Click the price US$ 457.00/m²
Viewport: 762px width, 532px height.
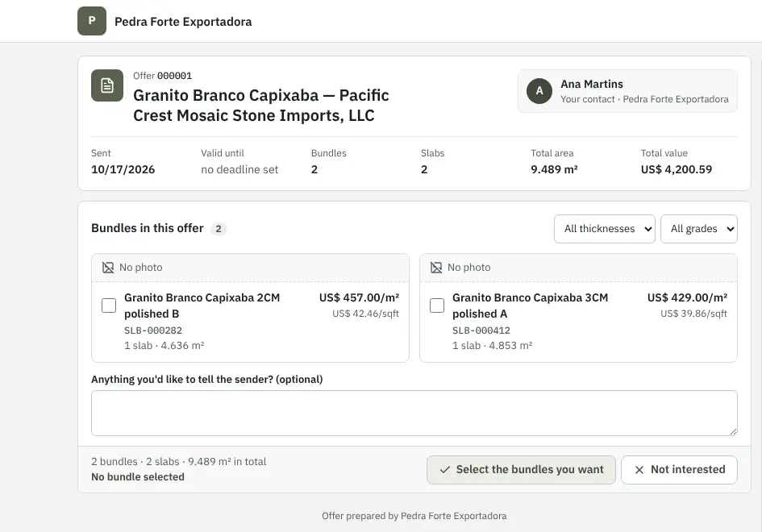(359, 297)
